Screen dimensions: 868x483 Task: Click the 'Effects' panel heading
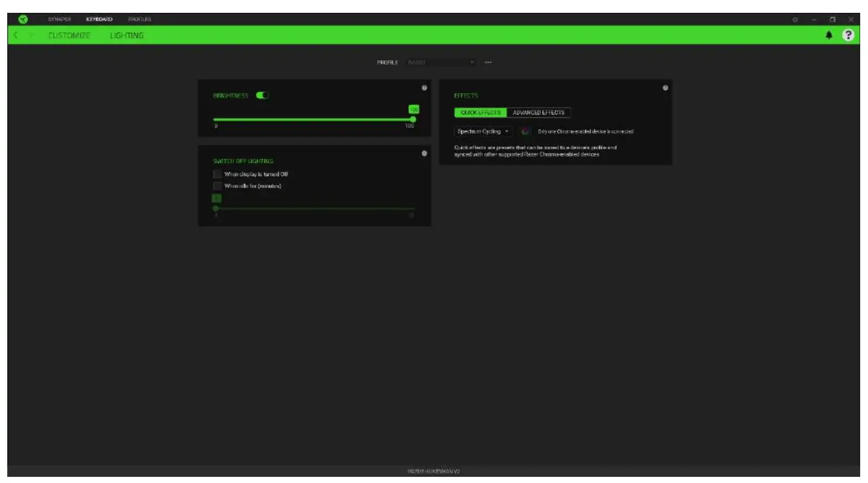[466, 96]
